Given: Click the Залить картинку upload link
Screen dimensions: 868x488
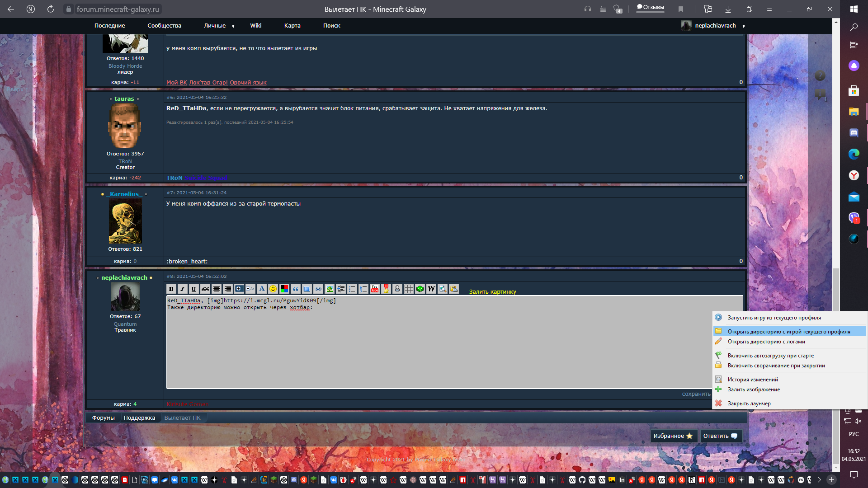Looking at the screenshot, I should point(492,291).
